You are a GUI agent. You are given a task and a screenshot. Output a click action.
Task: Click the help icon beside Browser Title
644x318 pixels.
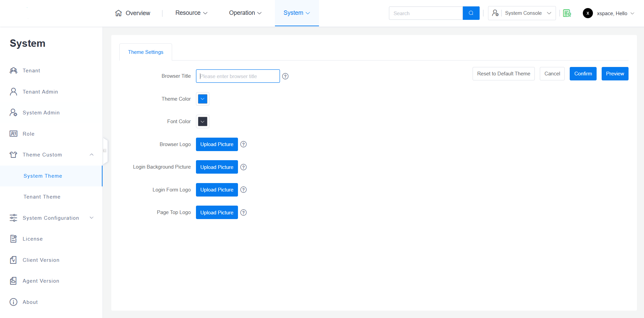[285, 76]
